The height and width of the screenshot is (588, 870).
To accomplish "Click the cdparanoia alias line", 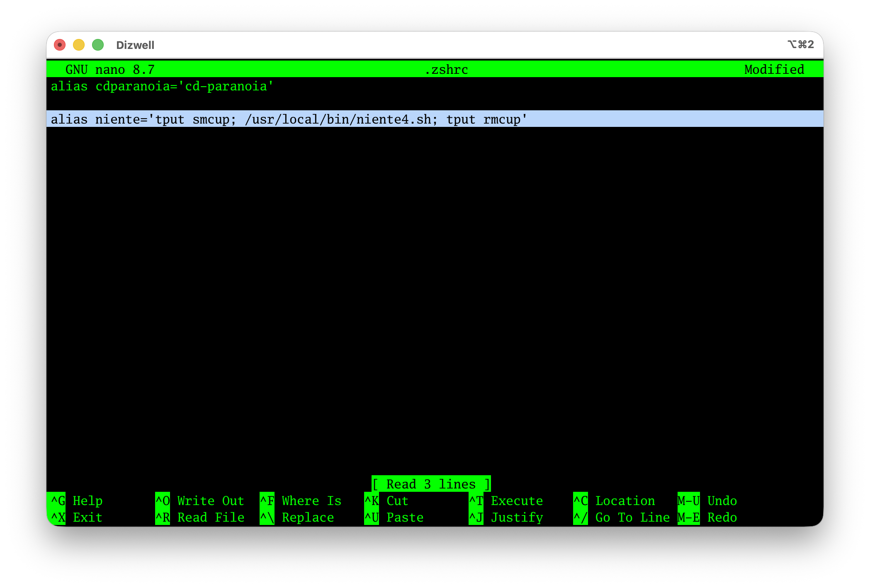I will [162, 86].
